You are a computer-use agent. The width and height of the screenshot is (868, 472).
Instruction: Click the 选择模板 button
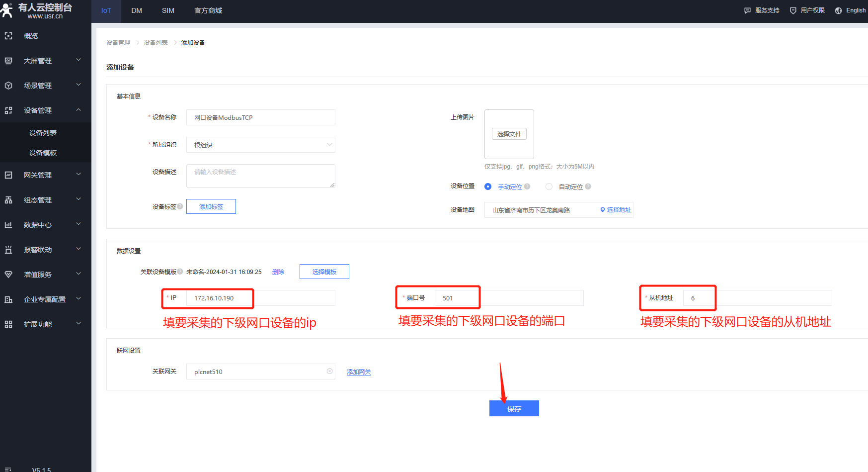click(324, 272)
